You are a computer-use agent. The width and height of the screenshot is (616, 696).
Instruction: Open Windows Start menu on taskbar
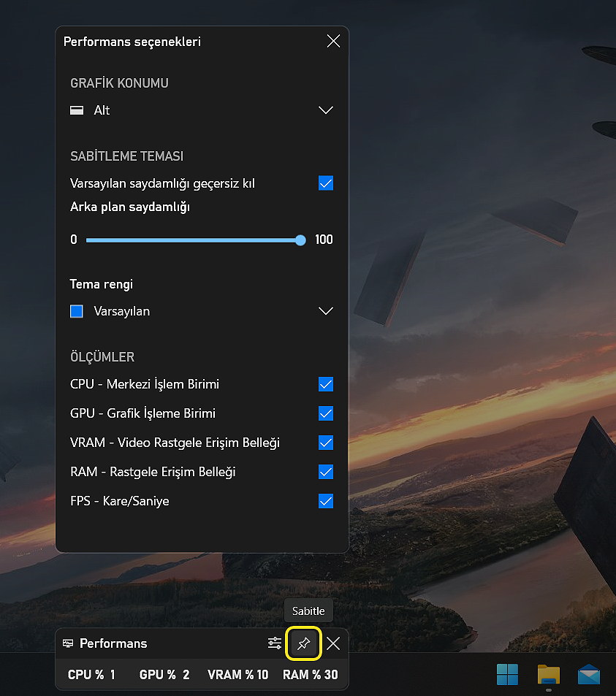[507, 674]
